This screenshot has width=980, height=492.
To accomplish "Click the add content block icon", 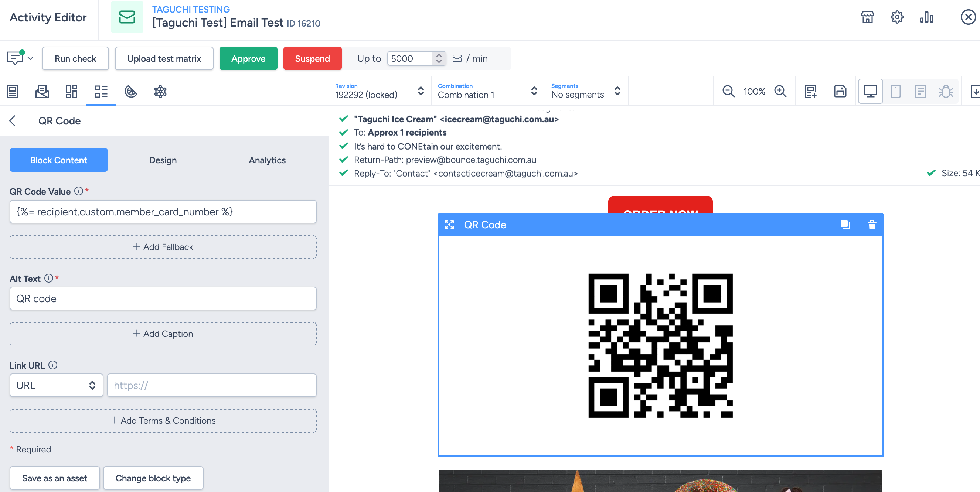I will pyautogui.click(x=810, y=92).
